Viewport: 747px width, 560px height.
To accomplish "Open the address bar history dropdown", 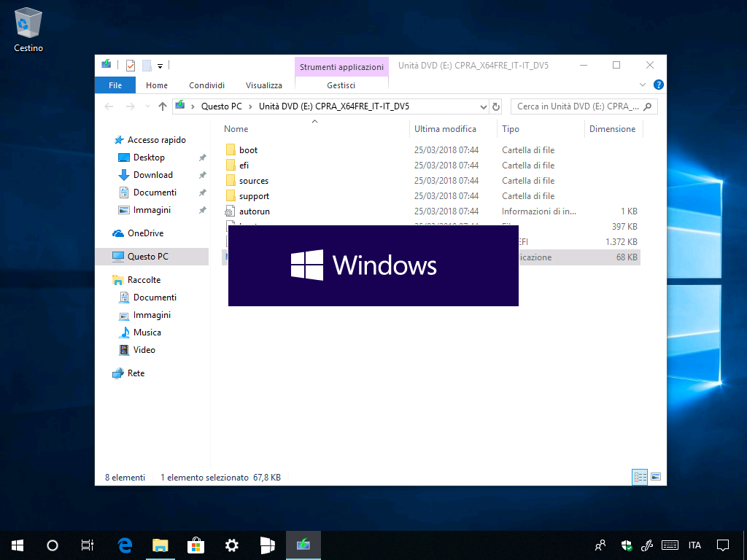I will 484,106.
